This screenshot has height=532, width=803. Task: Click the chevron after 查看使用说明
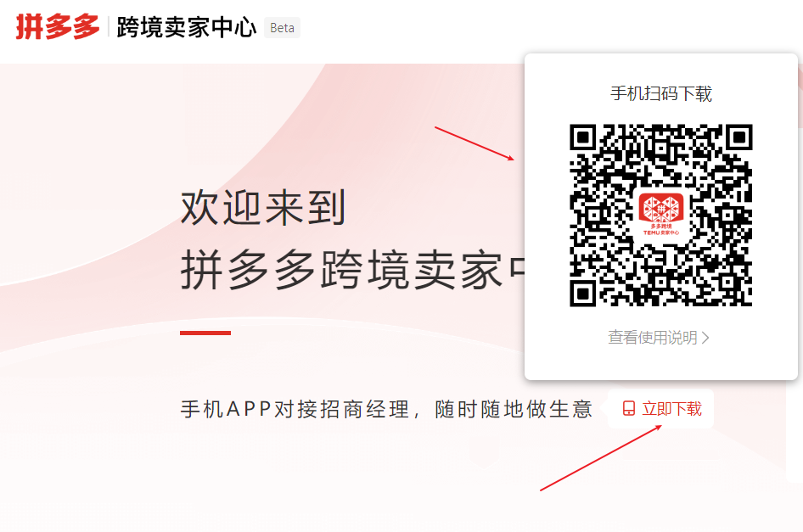click(705, 338)
